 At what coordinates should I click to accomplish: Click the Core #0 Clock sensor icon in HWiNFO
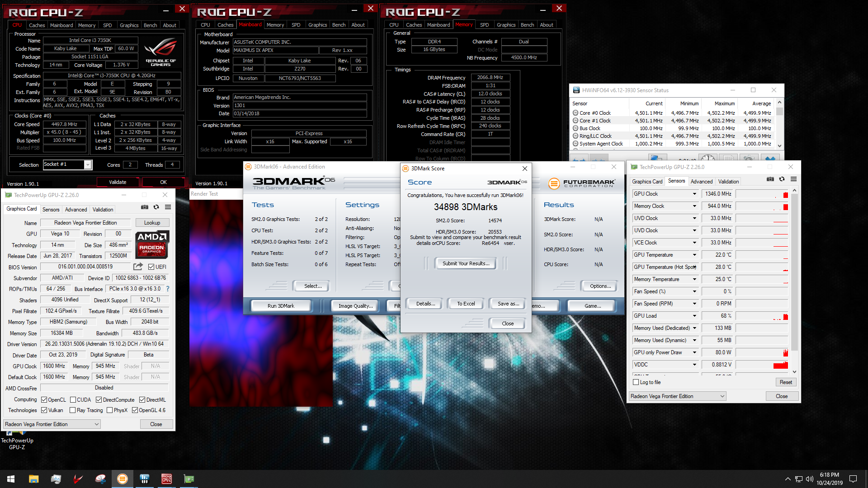[576, 113]
